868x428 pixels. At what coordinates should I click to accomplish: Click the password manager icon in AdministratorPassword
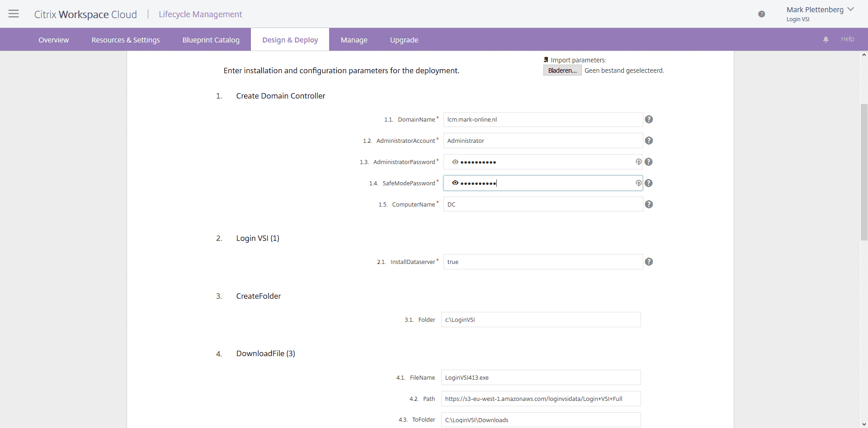(x=638, y=162)
